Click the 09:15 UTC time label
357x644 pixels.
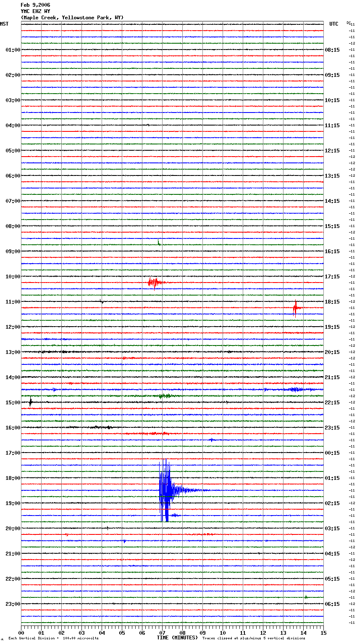click(332, 75)
